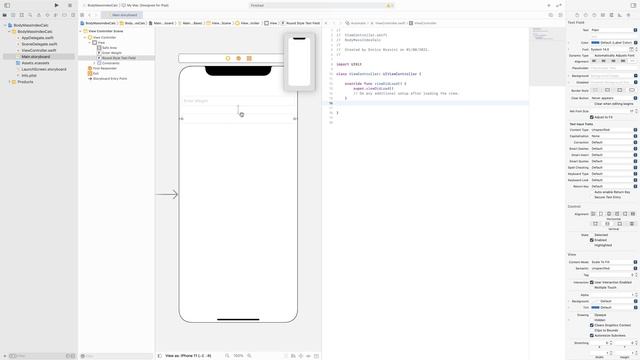Click the Color swatch for text color
Viewport: 640px width, 360px height.
pyautogui.click(x=595, y=42)
